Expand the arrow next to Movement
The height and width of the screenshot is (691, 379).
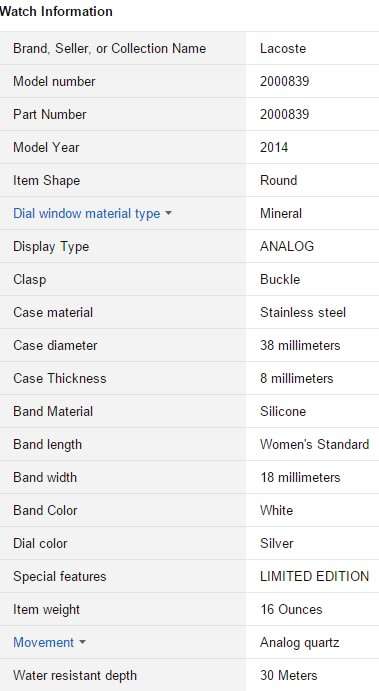82,643
